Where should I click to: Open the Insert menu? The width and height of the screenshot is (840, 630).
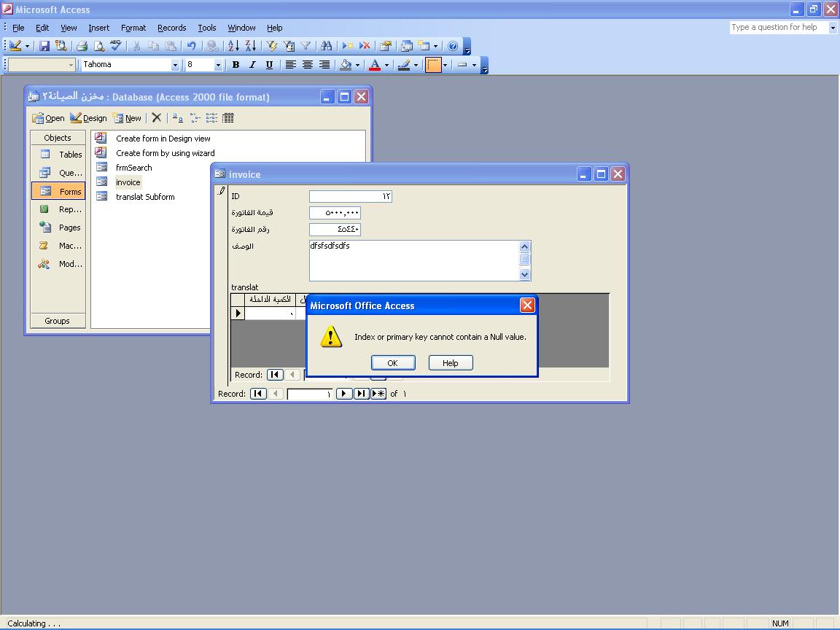coord(98,28)
